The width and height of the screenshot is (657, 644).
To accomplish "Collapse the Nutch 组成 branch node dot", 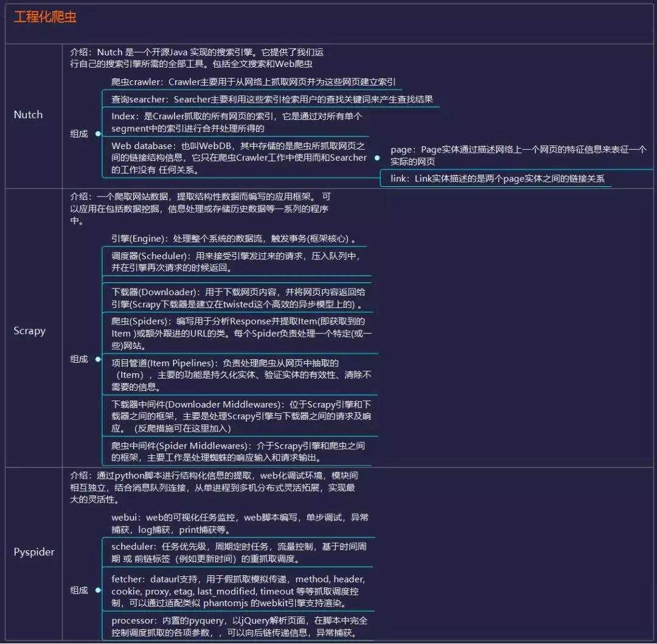I will pyautogui.click(x=98, y=134).
